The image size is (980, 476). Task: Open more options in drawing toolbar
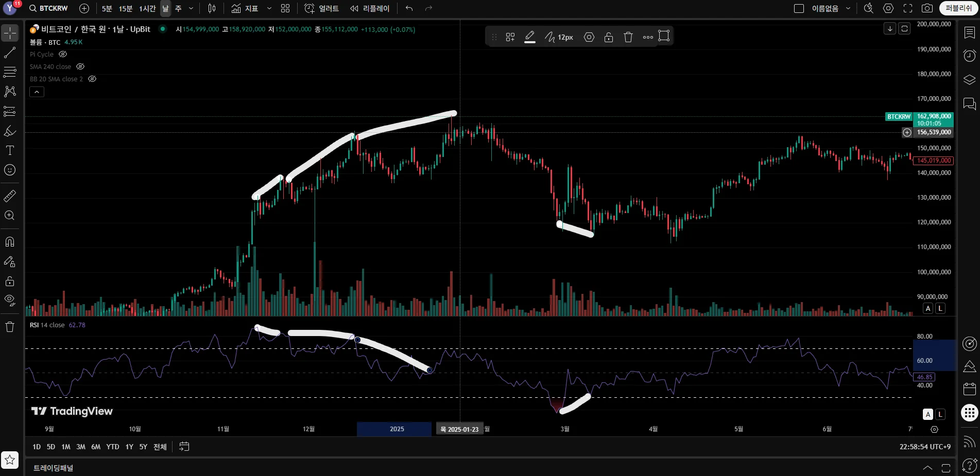tap(648, 37)
